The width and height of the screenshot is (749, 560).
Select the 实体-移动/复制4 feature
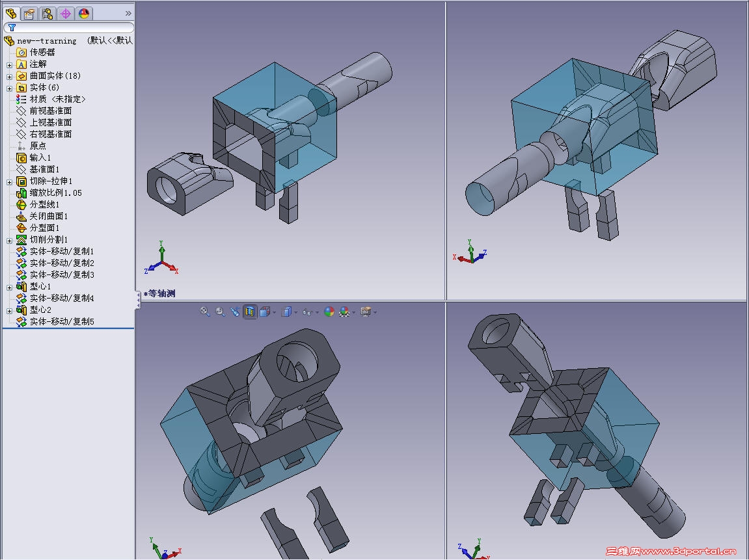coord(62,298)
